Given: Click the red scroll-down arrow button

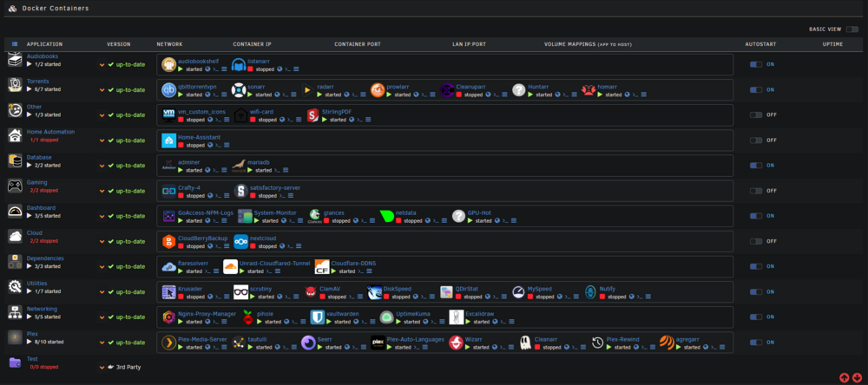Looking at the screenshot, I should coord(857,378).
